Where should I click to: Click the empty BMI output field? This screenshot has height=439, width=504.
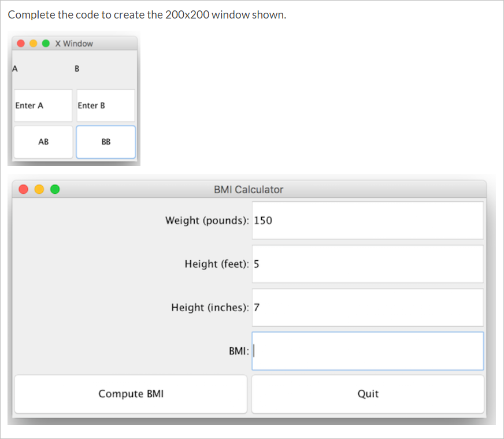click(368, 351)
